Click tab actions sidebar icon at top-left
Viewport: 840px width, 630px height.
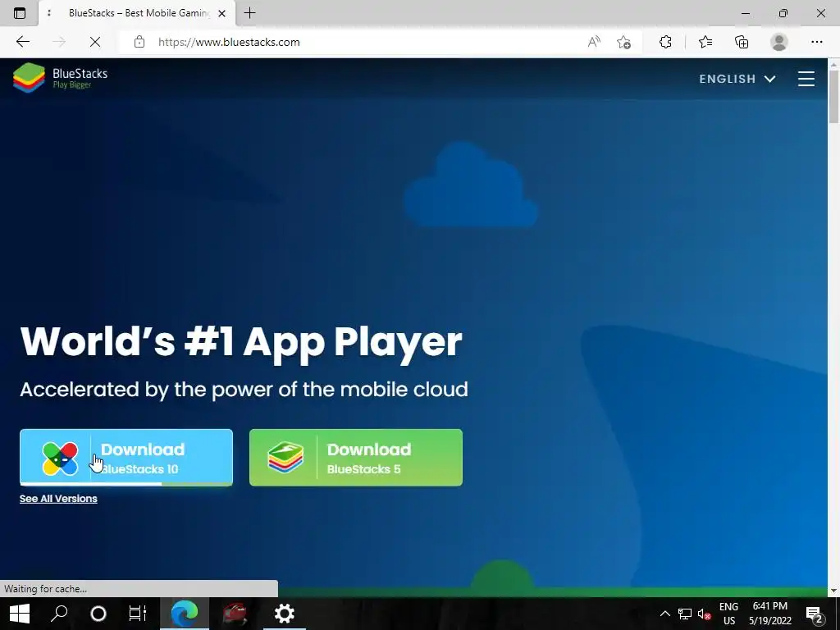tap(20, 13)
